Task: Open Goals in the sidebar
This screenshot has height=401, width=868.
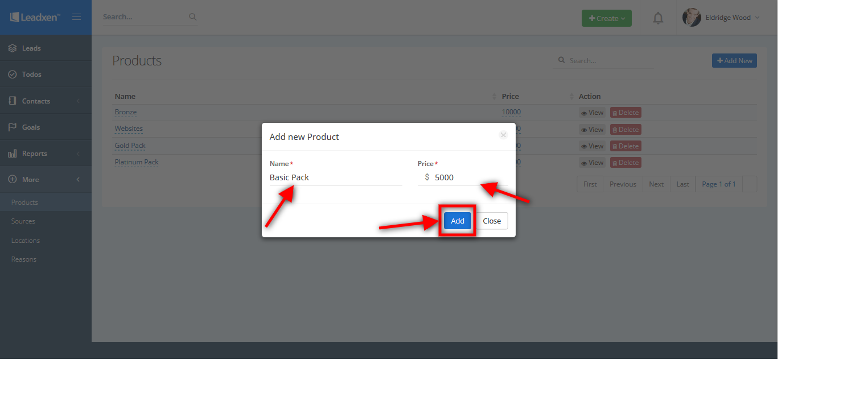Action: [46, 127]
